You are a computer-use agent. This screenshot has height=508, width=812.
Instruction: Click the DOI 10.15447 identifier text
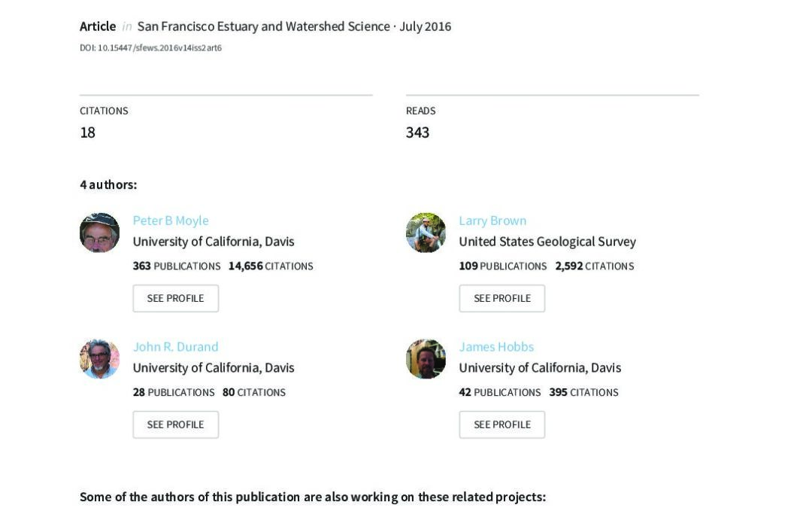pyautogui.click(x=150, y=47)
